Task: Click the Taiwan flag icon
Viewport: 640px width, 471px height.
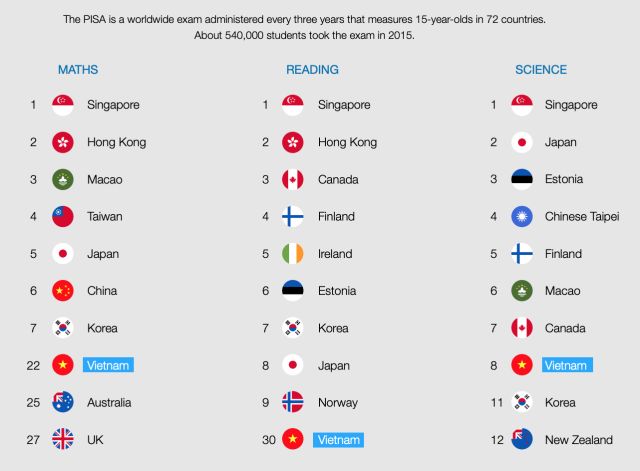Action: 63,217
